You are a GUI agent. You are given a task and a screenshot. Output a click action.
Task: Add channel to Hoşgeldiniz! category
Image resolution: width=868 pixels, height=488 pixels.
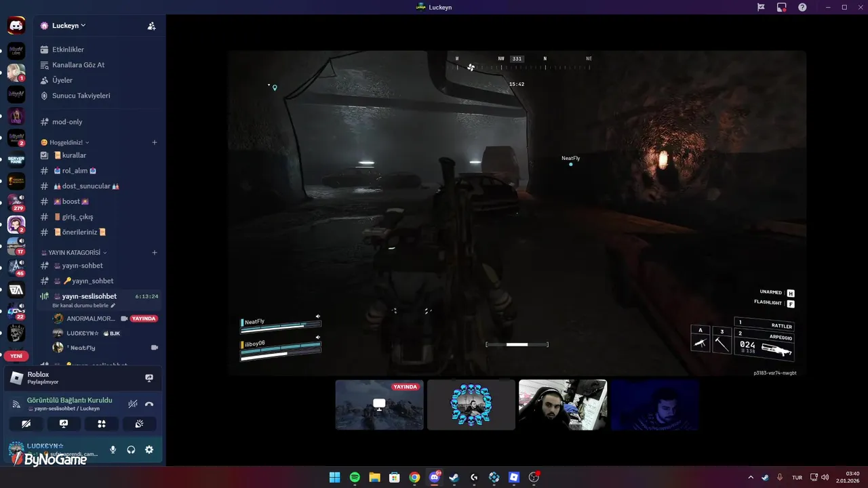pos(155,142)
